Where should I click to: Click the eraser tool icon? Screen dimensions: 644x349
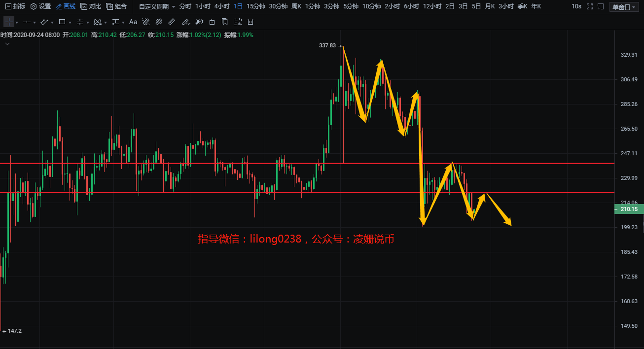(159, 22)
